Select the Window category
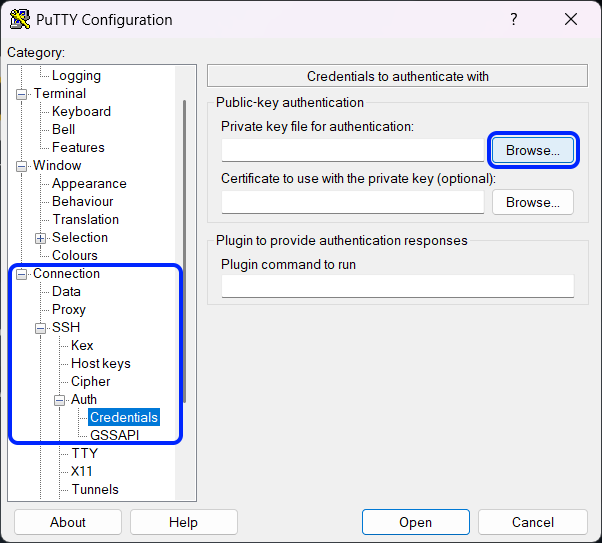 tap(57, 166)
